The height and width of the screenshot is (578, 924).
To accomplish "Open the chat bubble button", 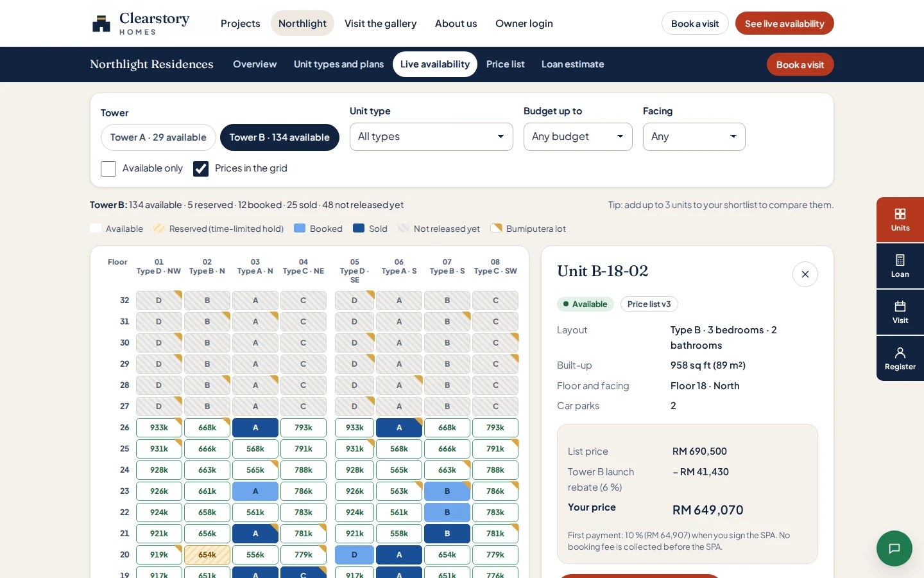I will pyautogui.click(x=894, y=548).
